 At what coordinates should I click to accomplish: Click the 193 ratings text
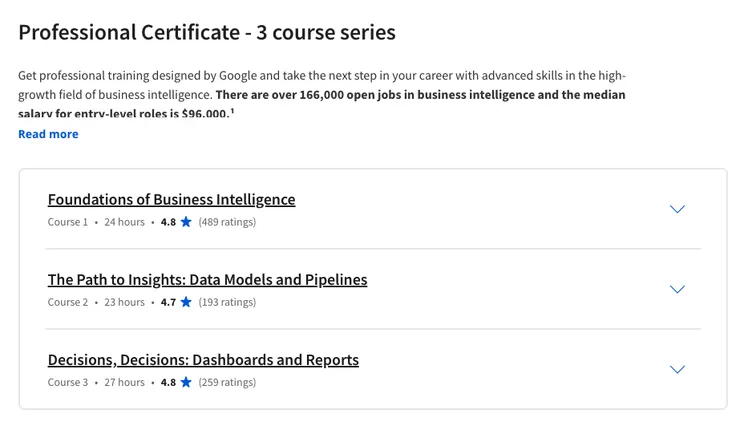227,302
